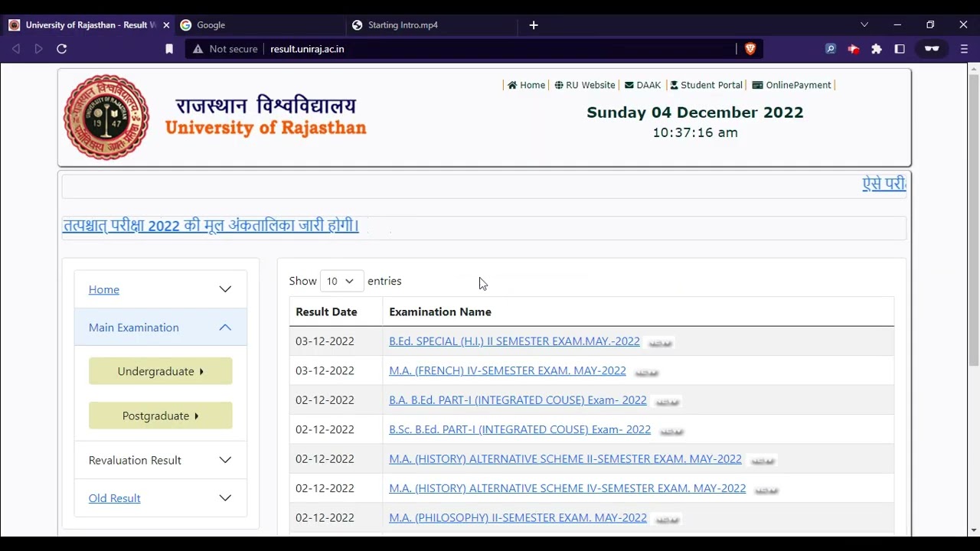
Task: Toggle the browser sidebar panel icon
Action: pyautogui.click(x=900, y=49)
